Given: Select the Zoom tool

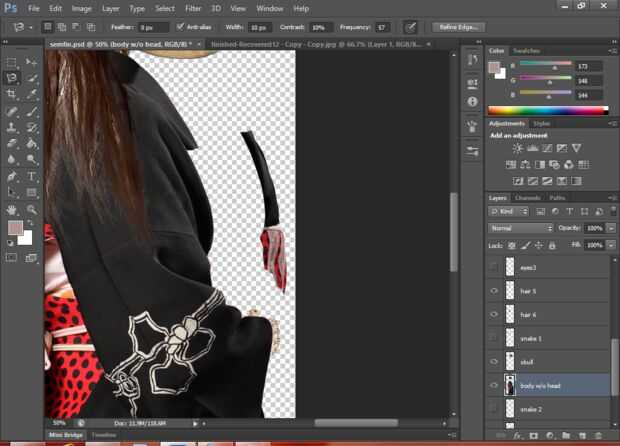Looking at the screenshot, I should (x=32, y=210).
